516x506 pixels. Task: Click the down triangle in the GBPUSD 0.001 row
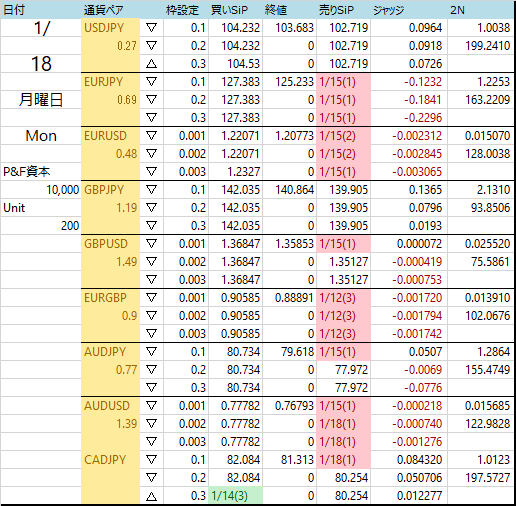click(151, 244)
